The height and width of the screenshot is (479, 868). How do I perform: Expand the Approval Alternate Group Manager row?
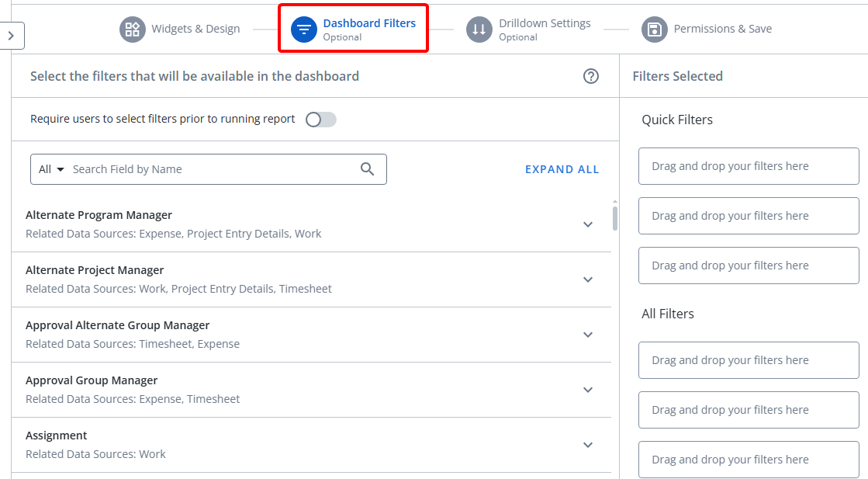588,335
